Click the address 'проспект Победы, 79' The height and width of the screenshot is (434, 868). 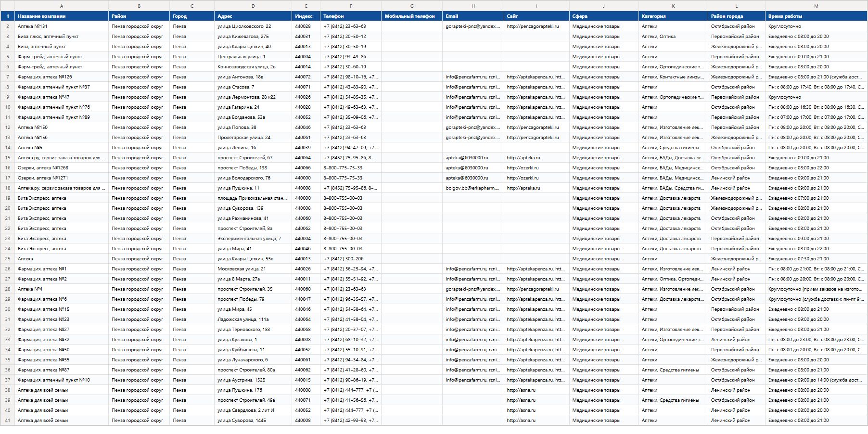tap(253, 299)
